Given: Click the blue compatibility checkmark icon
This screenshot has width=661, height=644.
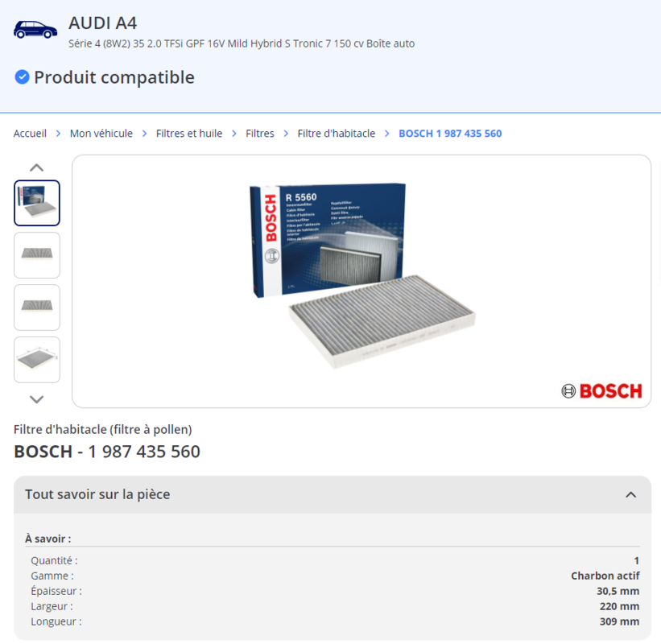Looking at the screenshot, I should coord(23,77).
